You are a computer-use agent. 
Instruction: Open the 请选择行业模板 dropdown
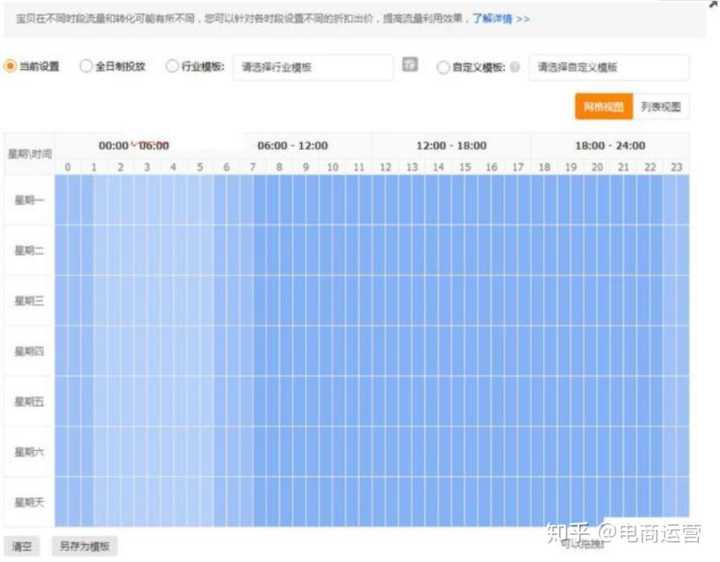tap(312, 67)
